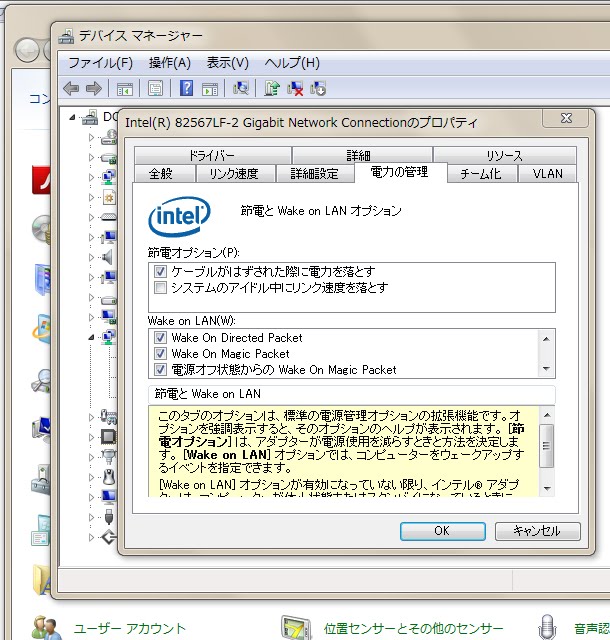The width and height of the screenshot is (610, 640).
Task: Expand the sound devices node with speaker icon
Action: point(91,257)
